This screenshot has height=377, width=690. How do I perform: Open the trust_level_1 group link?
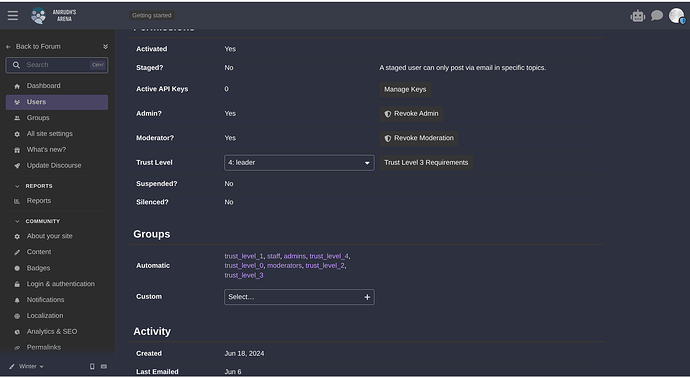tap(243, 256)
